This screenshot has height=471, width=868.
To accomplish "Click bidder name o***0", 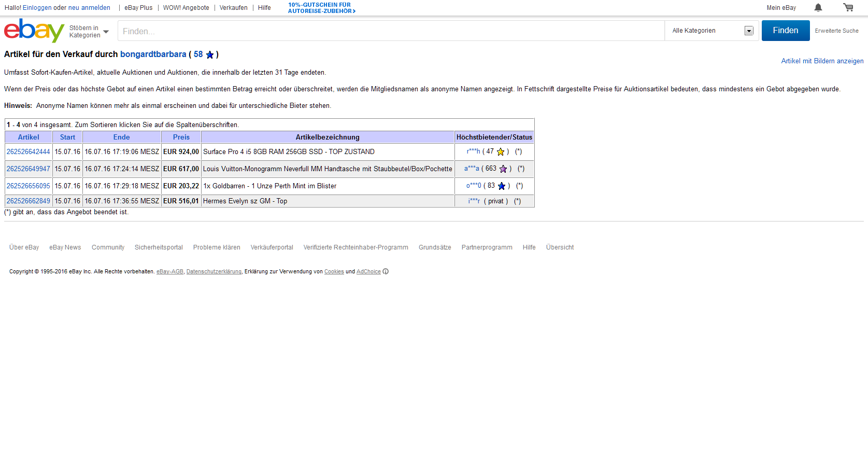I will [x=474, y=186].
